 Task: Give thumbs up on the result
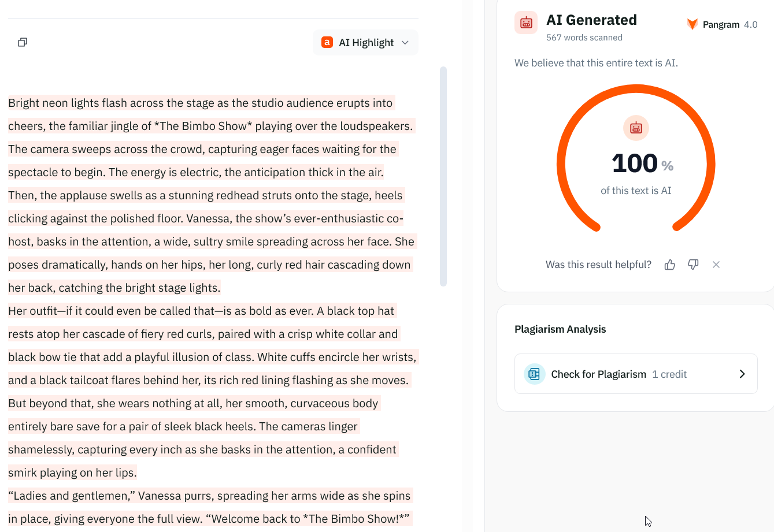click(670, 265)
